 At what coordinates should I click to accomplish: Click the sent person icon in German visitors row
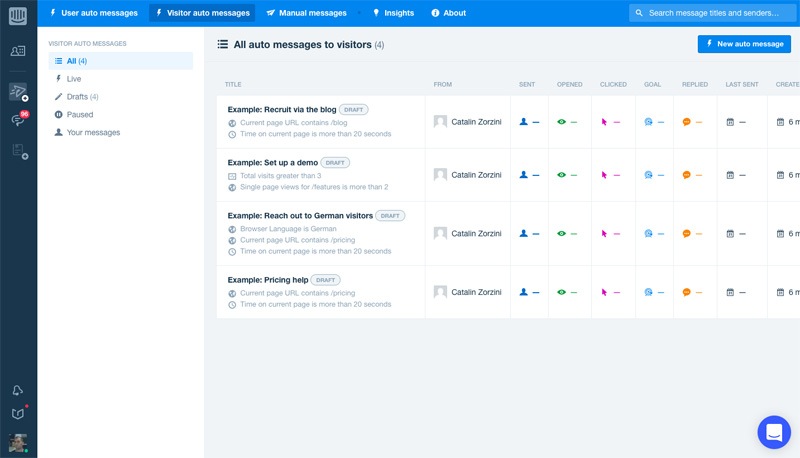[x=523, y=234]
